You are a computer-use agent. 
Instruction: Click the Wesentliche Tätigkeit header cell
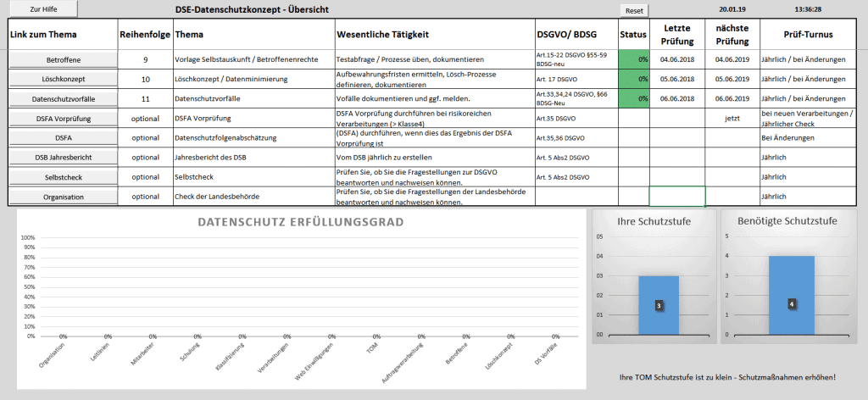click(435, 35)
